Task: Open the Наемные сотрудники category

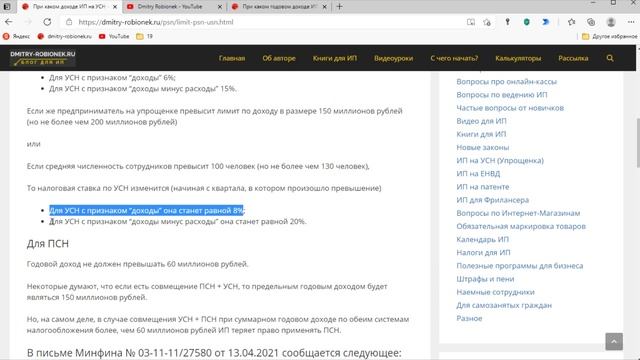Action: (496, 292)
